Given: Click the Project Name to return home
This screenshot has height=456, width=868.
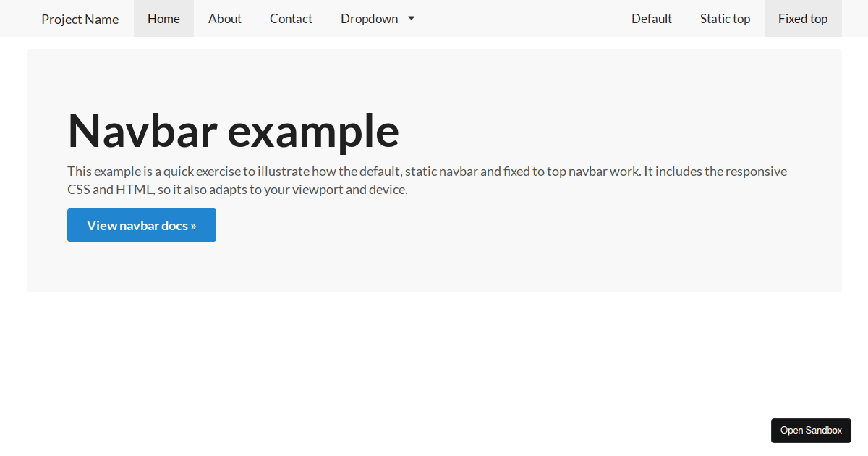Looking at the screenshot, I should click(80, 19).
